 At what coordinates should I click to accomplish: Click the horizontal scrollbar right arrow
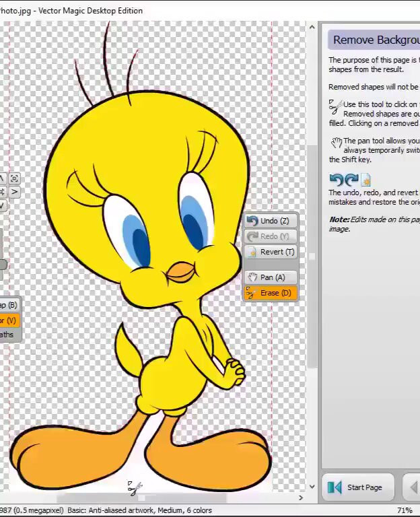[301, 498]
